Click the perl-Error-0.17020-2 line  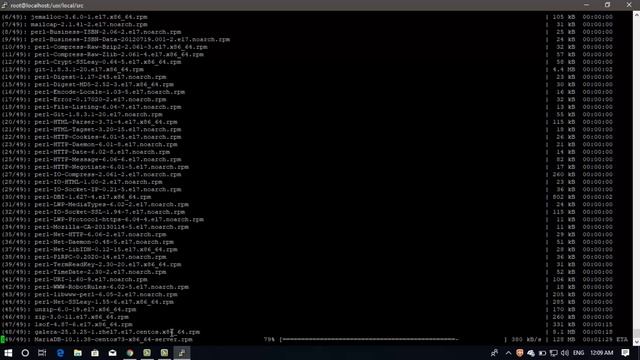point(84,99)
